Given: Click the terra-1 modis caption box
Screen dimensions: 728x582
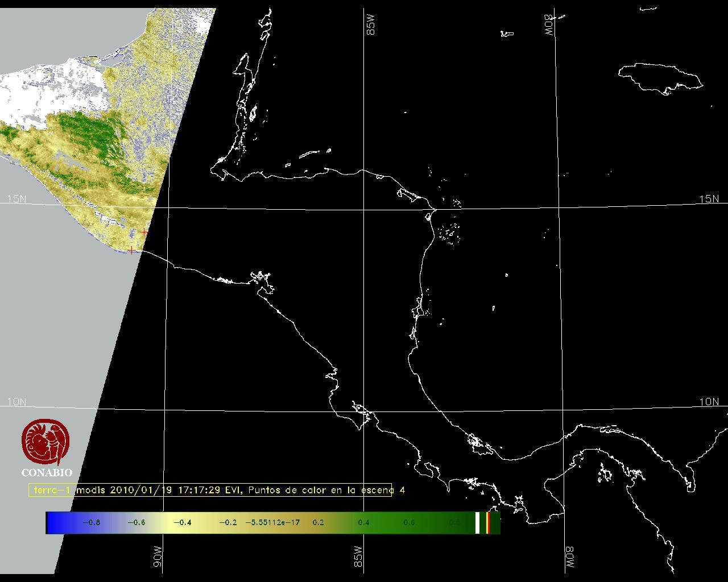Looking at the screenshot, I should pyautogui.click(x=210, y=490).
